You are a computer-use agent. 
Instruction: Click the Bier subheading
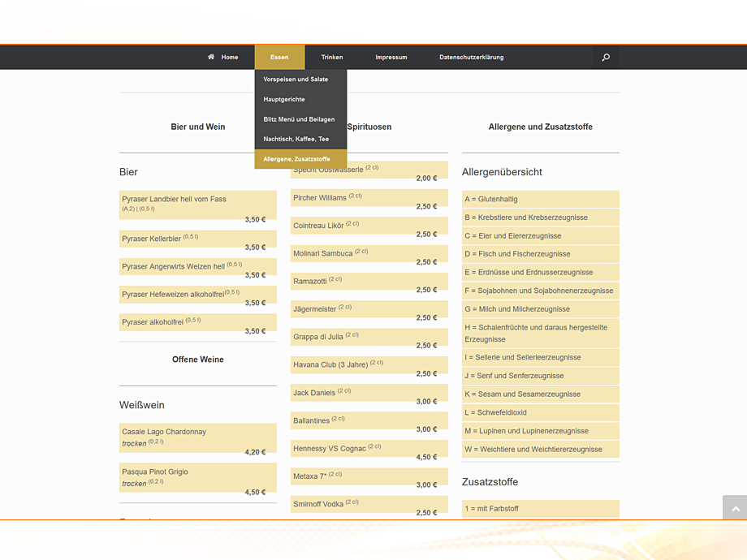pyautogui.click(x=128, y=172)
